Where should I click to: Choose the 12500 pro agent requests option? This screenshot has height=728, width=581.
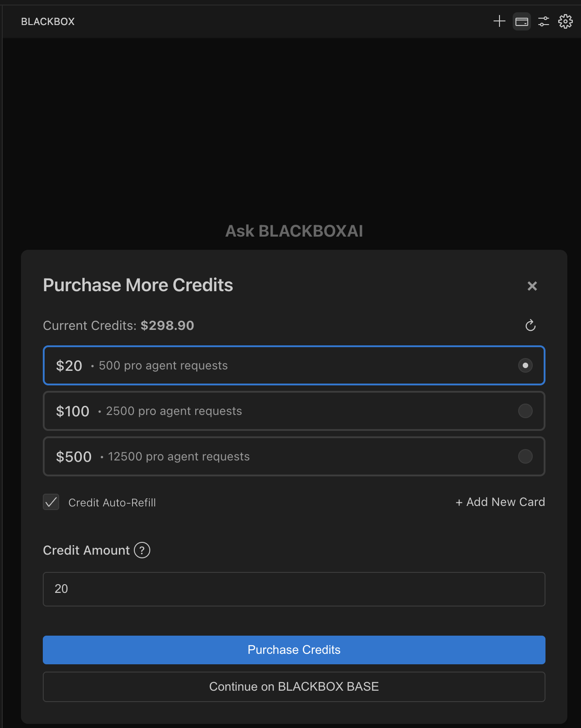tap(178, 456)
